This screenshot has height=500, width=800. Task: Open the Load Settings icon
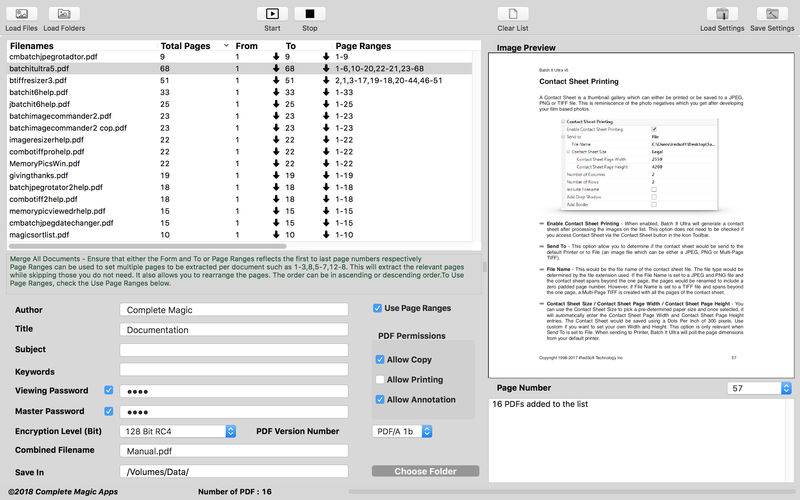[x=722, y=14]
